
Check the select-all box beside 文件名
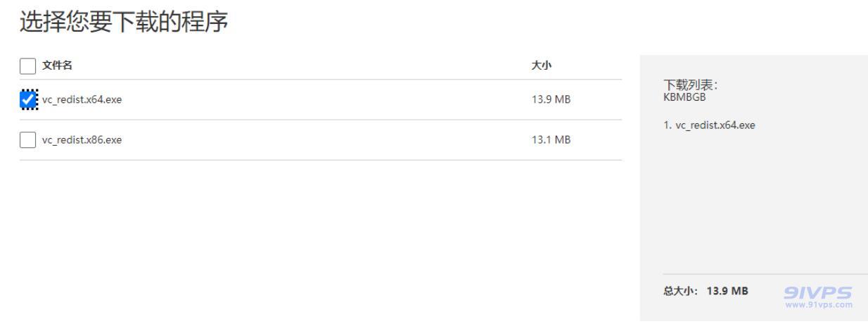[28, 66]
